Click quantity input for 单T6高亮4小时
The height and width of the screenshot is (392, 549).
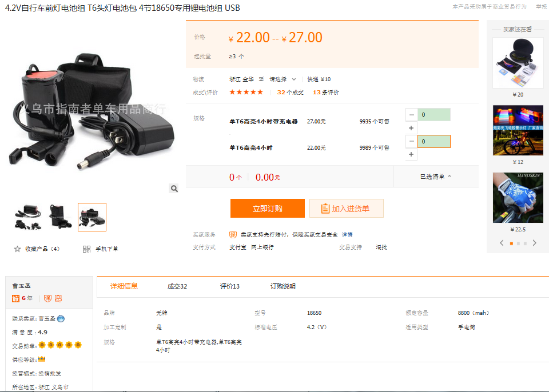433,141
